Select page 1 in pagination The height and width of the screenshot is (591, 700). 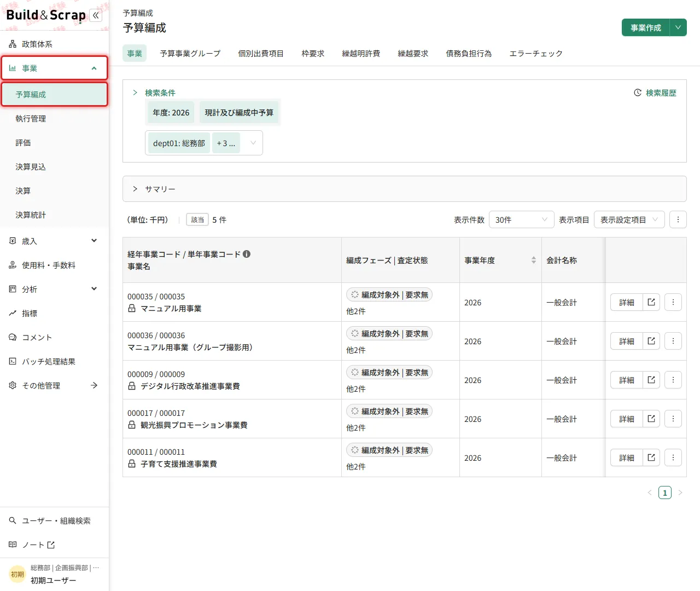[665, 493]
